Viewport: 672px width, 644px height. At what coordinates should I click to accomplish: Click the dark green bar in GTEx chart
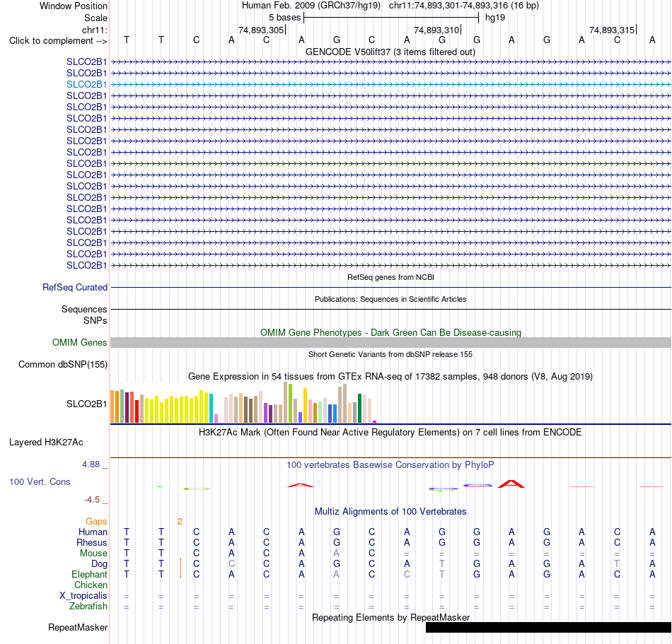359,409
